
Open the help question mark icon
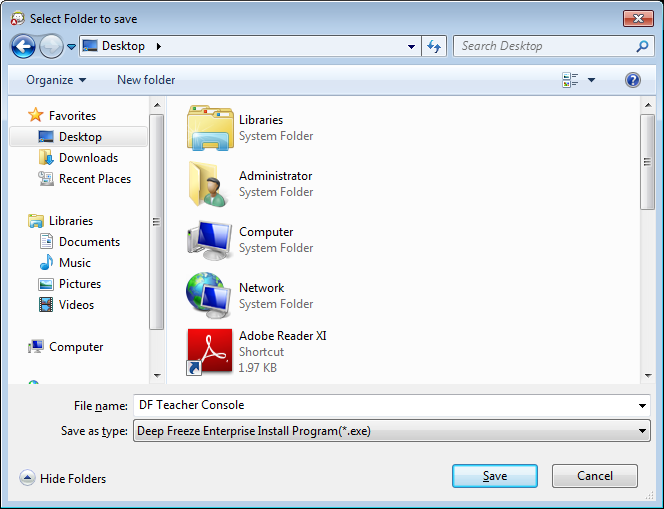coord(632,80)
